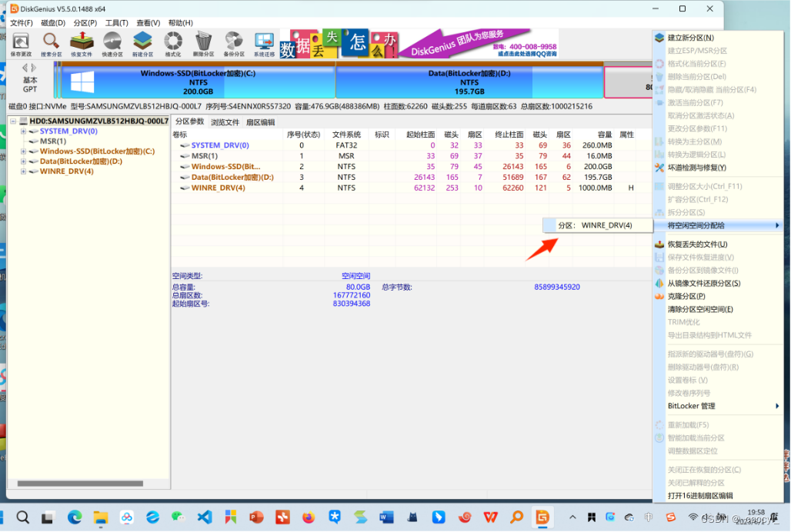Open WeChat from the taskbar
The width and height of the screenshot is (791, 532).
click(x=178, y=517)
